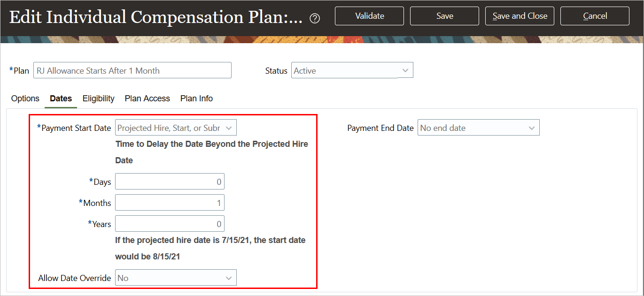Switch to the Options tab
Image resolution: width=644 pixels, height=296 pixels.
pyautogui.click(x=25, y=99)
